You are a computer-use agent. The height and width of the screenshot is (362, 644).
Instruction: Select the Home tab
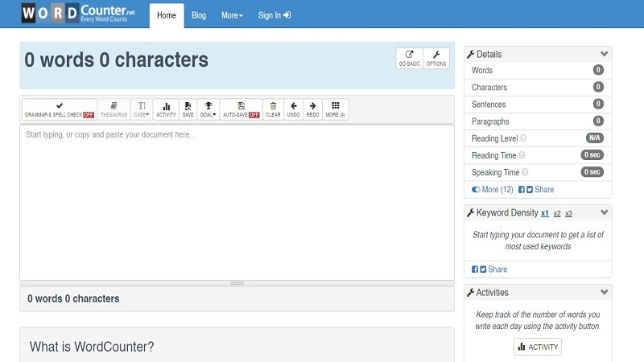click(x=167, y=15)
